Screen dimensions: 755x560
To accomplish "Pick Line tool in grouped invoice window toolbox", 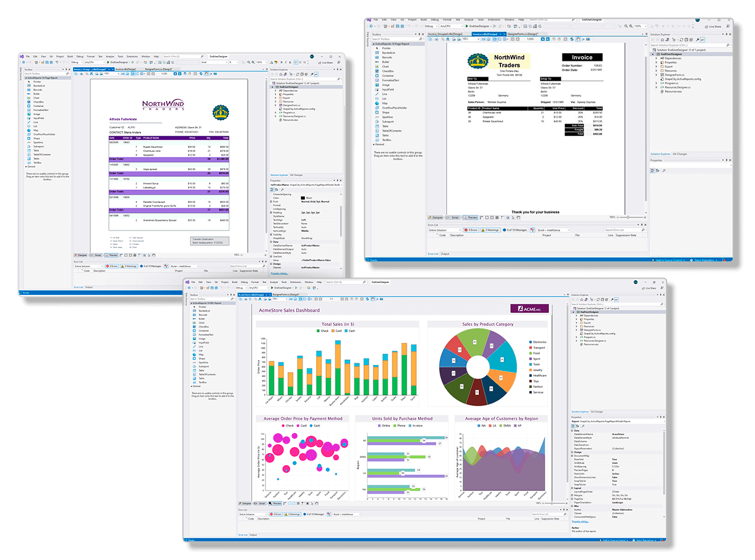I will [x=35, y=122].
